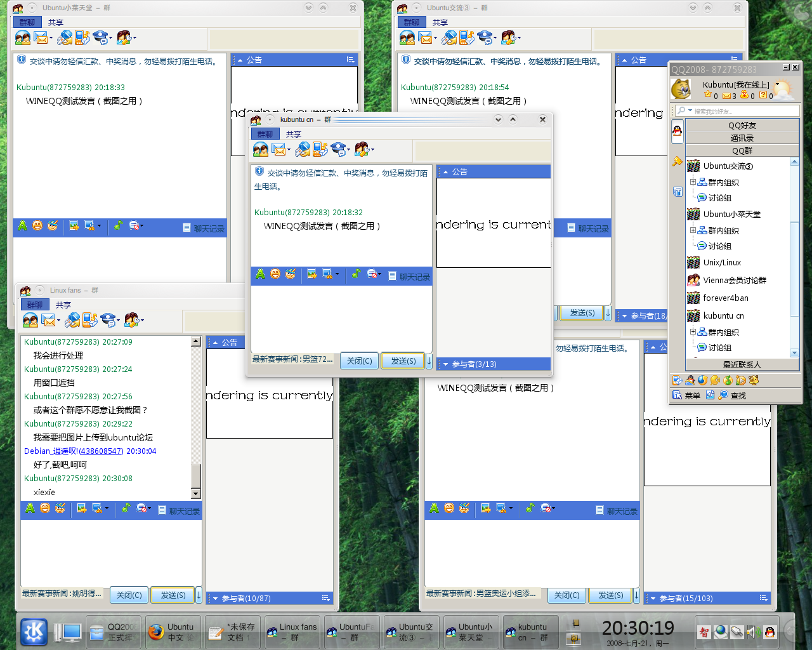This screenshot has width=812, height=650.
Task: Open font settings in Linux fans chat
Action: point(30,508)
